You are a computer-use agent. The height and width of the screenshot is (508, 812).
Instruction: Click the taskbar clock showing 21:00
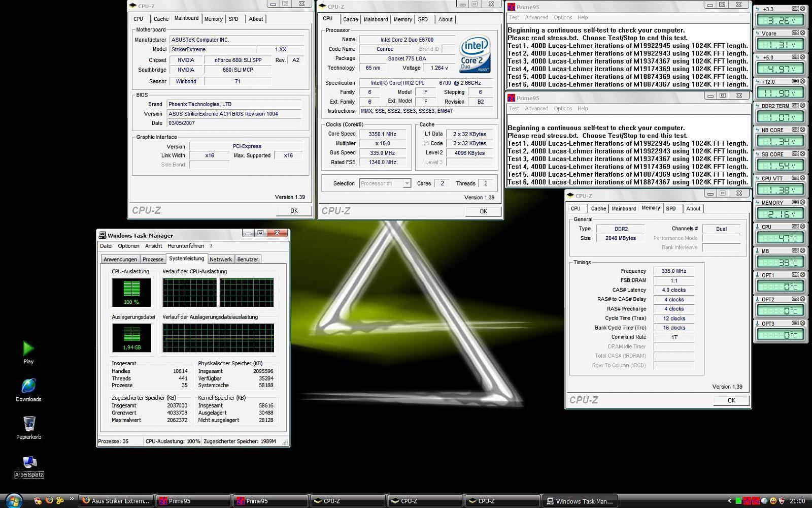[x=797, y=501]
